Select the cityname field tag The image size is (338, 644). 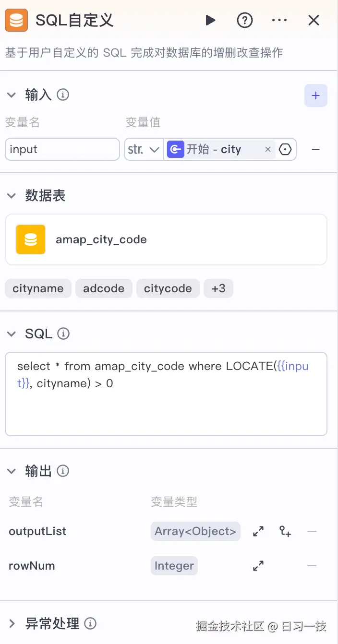coord(38,288)
